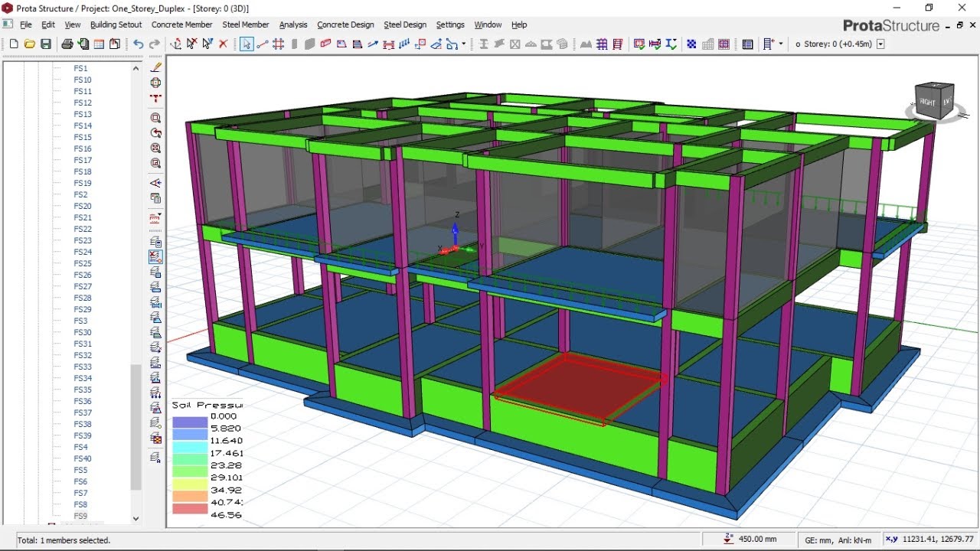Image resolution: width=980 pixels, height=551 pixels.
Task: Open the storey list tool dropdown arrow
Action: (781, 44)
